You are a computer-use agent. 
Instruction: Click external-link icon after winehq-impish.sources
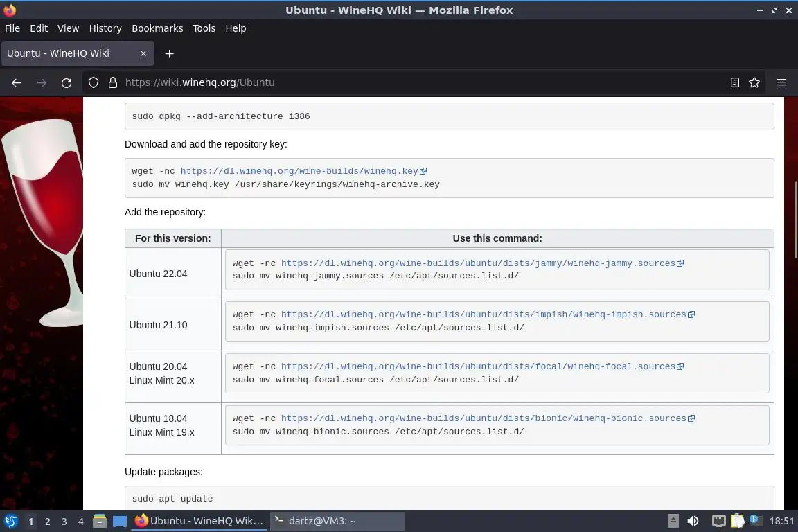691,314
